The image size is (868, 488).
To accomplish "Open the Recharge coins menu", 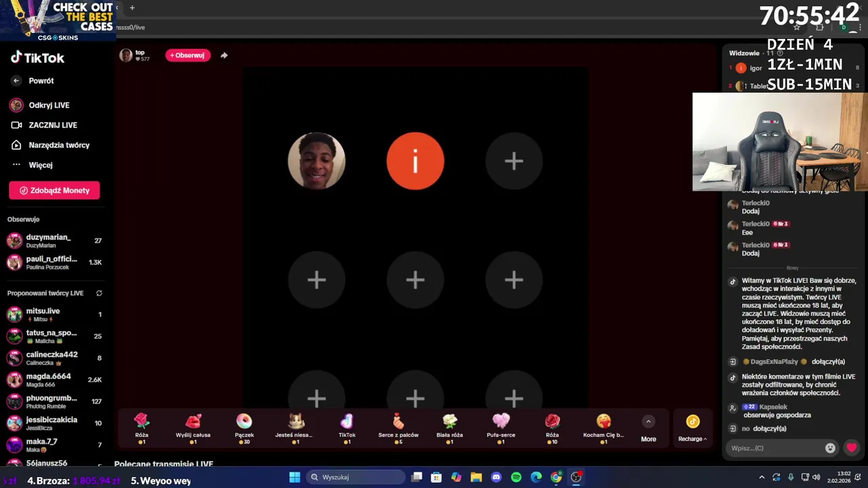I will (x=692, y=429).
